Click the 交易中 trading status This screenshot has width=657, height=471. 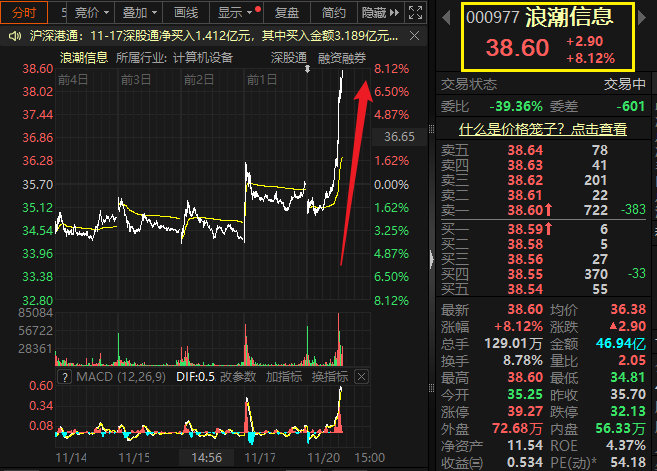[x=624, y=84]
